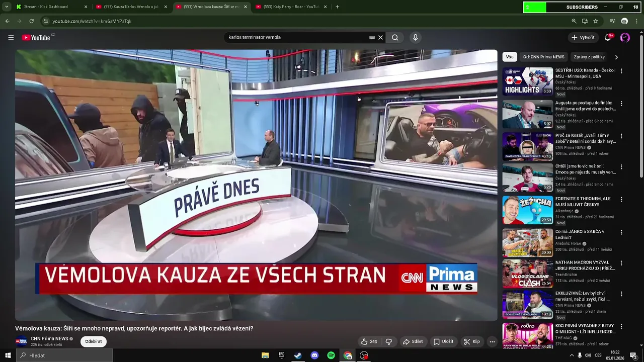Image resolution: width=644 pixels, height=362 pixels.
Task: Open the CNN Prima NEWS channel name link
Action: (49, 339)
